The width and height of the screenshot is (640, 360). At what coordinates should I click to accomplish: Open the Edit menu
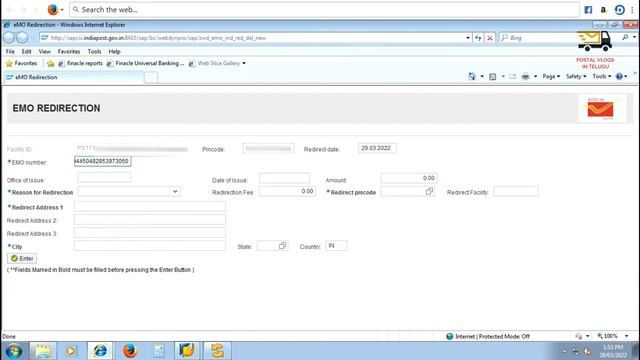(27, 51)
